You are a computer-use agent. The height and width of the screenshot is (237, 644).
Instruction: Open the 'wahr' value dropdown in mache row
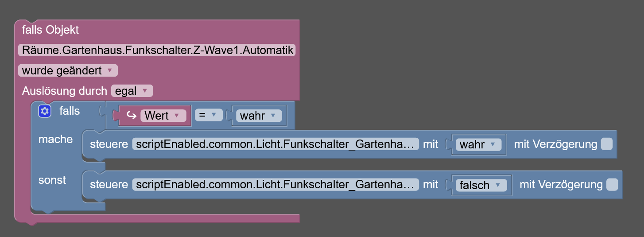(478, 144)
